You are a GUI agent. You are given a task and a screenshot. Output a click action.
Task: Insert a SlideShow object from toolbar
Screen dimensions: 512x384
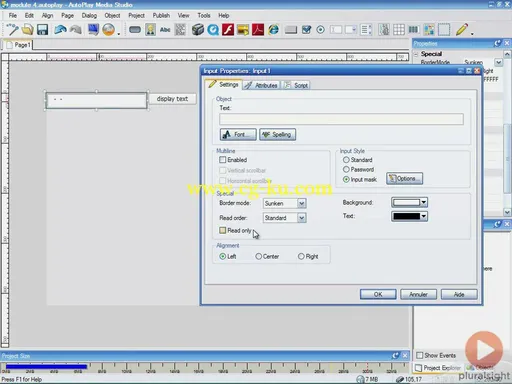[243, 30]
